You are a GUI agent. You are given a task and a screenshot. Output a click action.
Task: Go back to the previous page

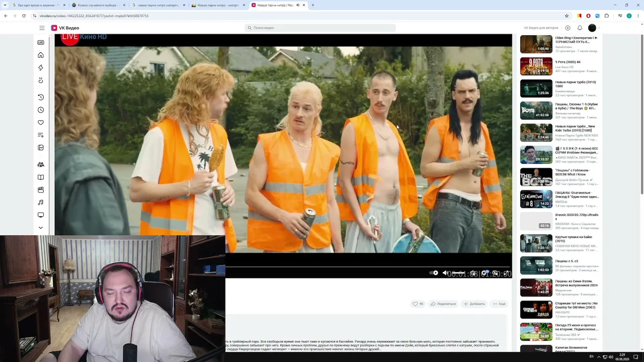[x=6, y=16]
